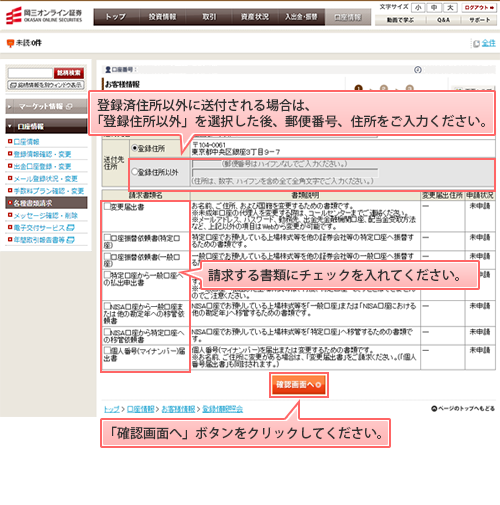Open stock info in separate window button
The image size is (500, 505).
click(x=46, y=85)
